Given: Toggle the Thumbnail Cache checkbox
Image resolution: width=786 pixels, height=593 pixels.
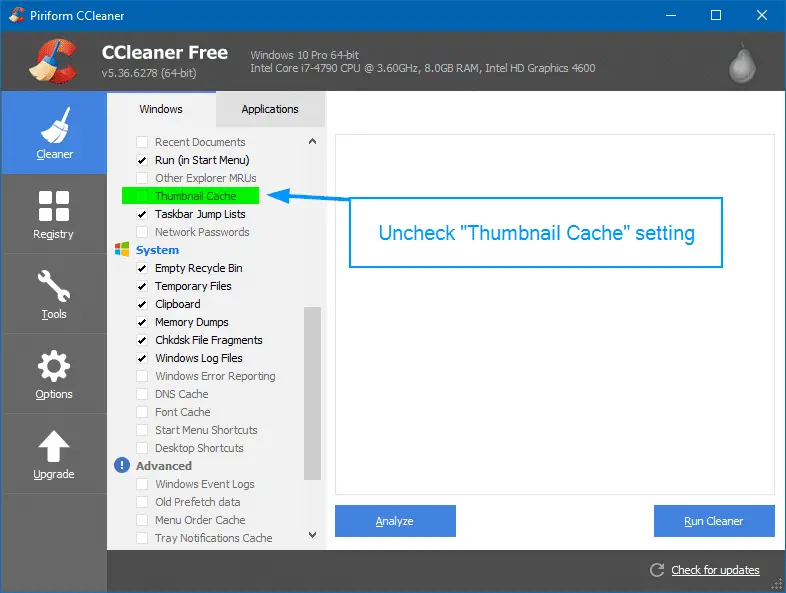Looking at the screenshot, I should click(x=142, y=196).
